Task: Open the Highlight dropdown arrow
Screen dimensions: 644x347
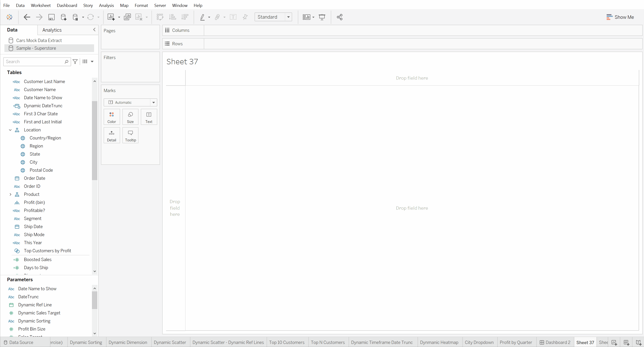Action: 209,17
